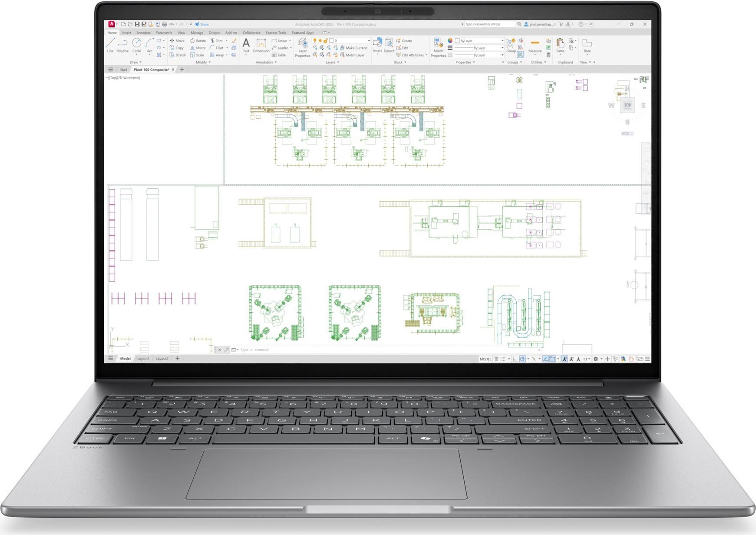This screenshot has height=535, width=756.
Task: Click the object color wheel icon
Action: [450, 40]
